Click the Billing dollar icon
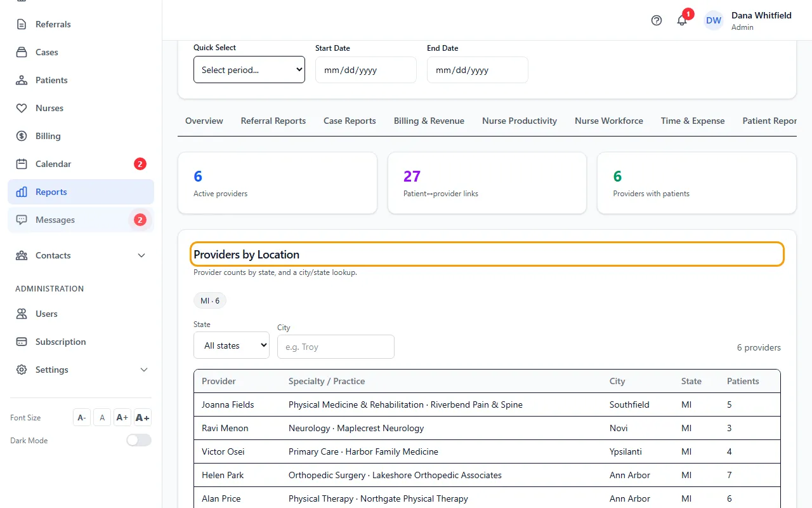This screenshot has height=508, width=812. (x=22, y=136)
